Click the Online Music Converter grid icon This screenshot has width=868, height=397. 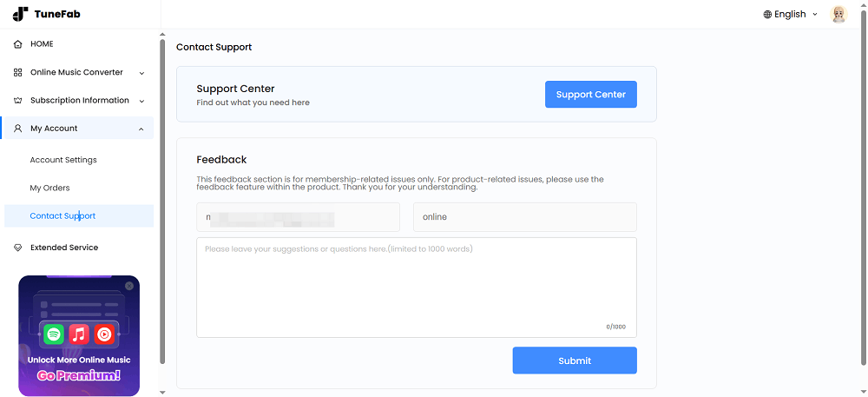click(x=17, y=72)
